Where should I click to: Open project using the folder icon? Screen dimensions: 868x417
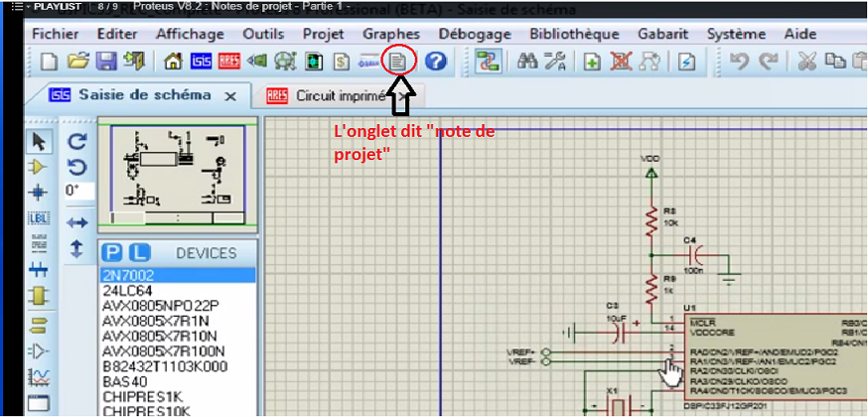pos(78,62)
